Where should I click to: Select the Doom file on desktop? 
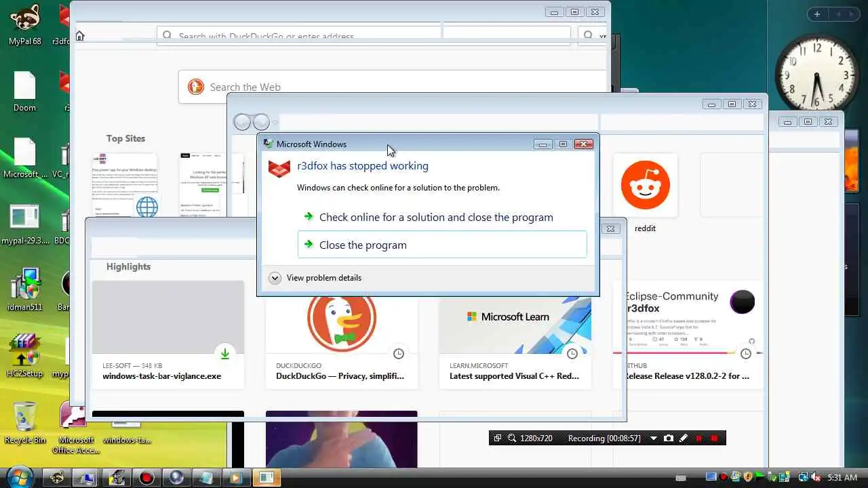click(x=24, y=91)
